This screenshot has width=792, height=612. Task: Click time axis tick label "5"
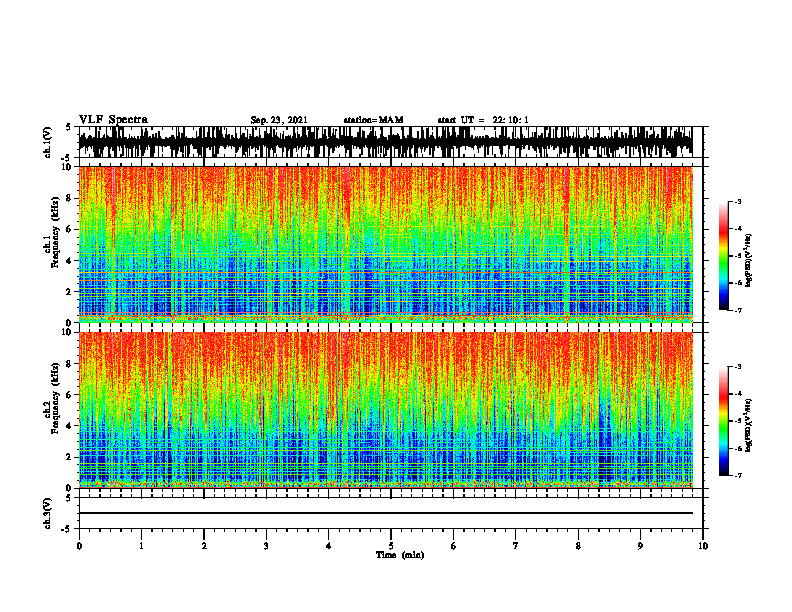click(x=391, y=546)
